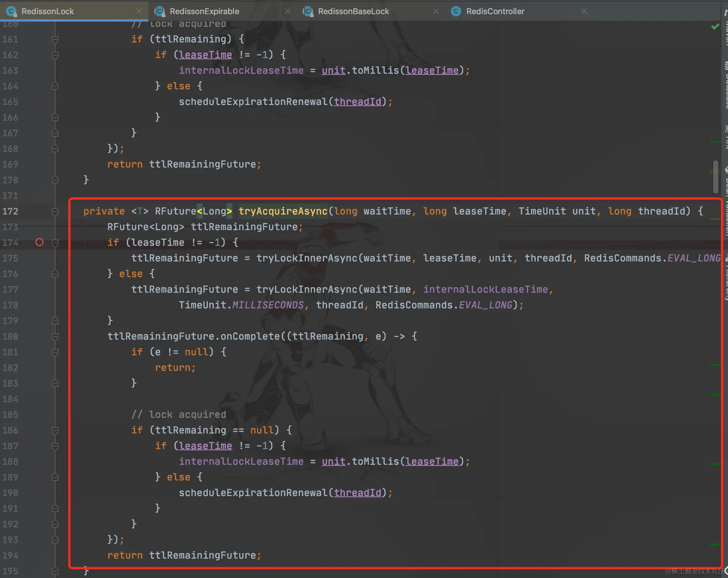Click the green inspection checkmark icon

(715, 26)
